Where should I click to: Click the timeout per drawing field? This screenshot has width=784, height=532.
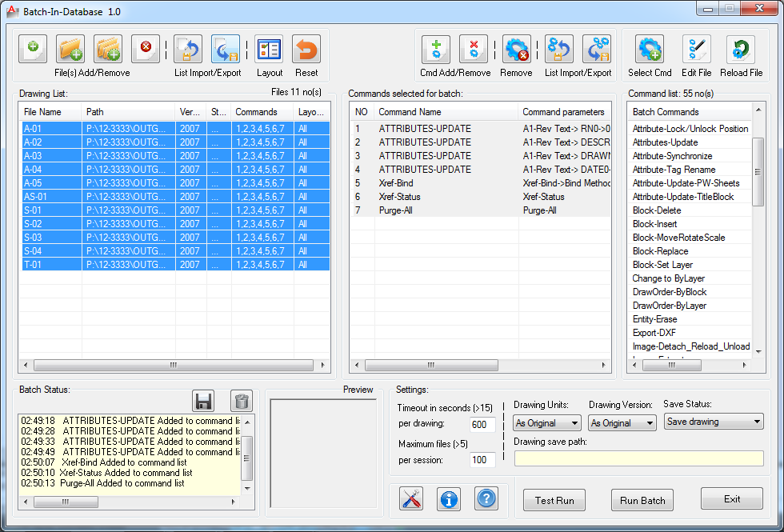(482, 425)
